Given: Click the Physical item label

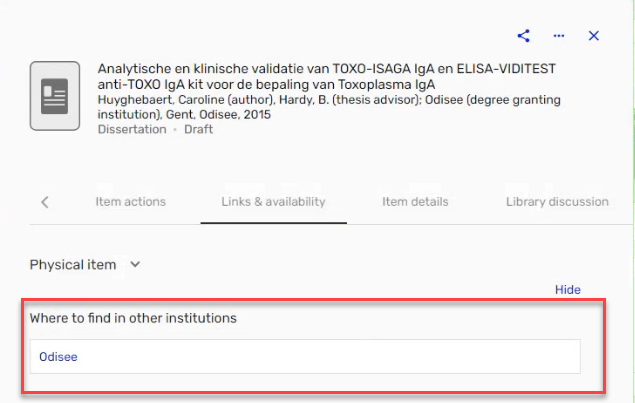Looking at the screenshot, I should pyautogui.click(x=73, y=264).
